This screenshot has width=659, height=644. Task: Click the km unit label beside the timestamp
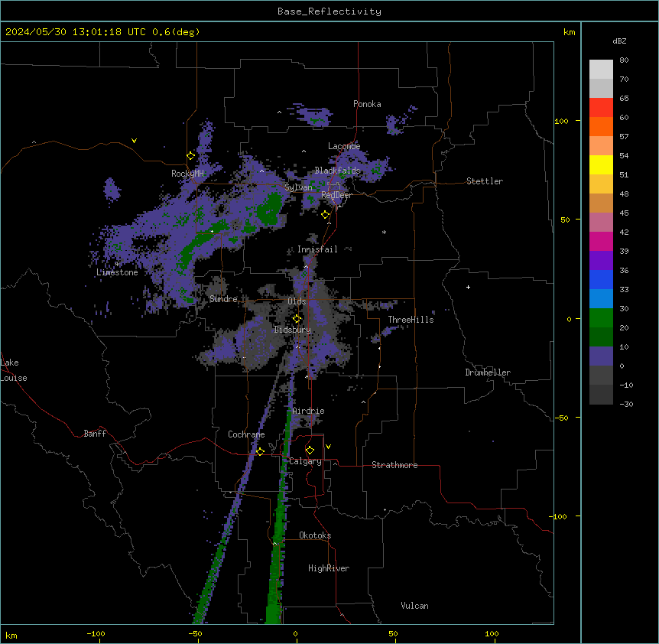click(x=569, y=32)
